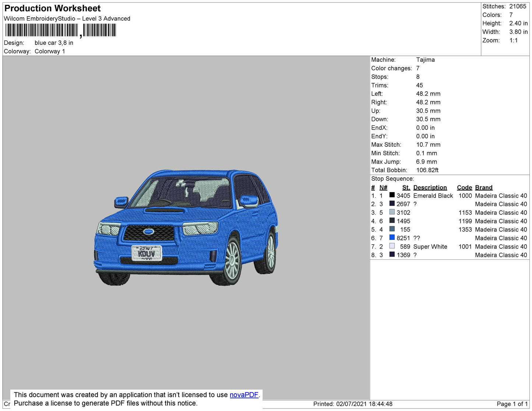Screen dimensions: 532x411
Task: Click the light gray-blue swatch, stitch count 3102
Action: pos(392,212)
